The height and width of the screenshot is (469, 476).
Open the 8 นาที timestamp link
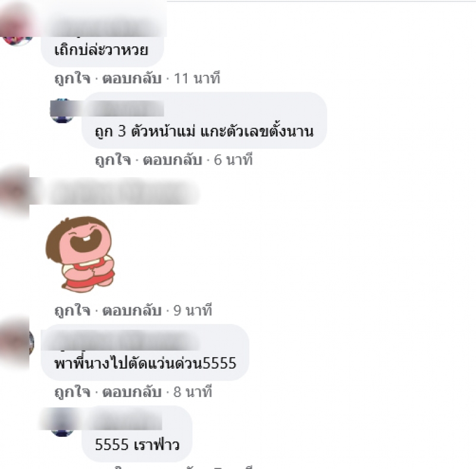[192, 392]
